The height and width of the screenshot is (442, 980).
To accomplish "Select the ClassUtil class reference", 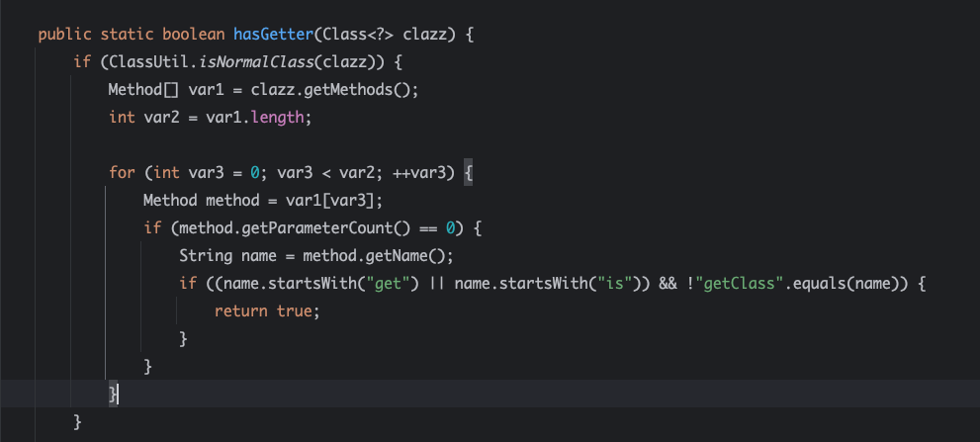I will pyautogui.click(x=139, y=62).
